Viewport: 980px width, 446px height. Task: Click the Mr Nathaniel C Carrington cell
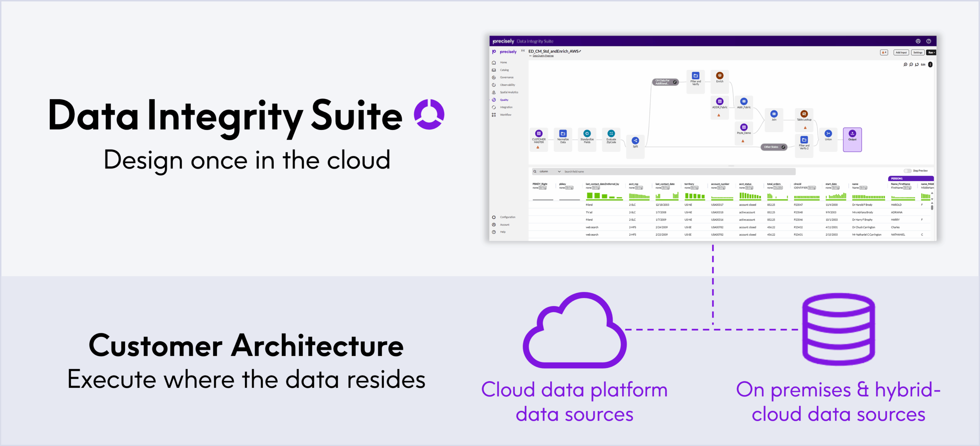click(867, 234)
